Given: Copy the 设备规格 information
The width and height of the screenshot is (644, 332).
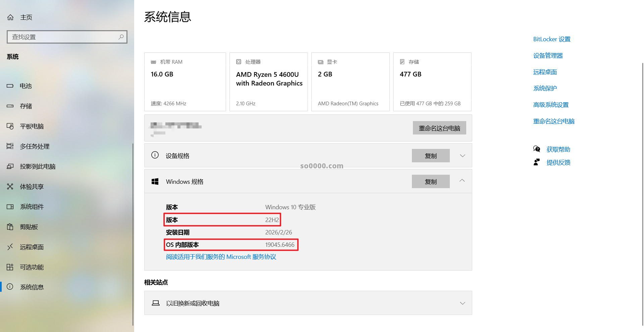Looking at the screenshot, I should pos(431,156).
